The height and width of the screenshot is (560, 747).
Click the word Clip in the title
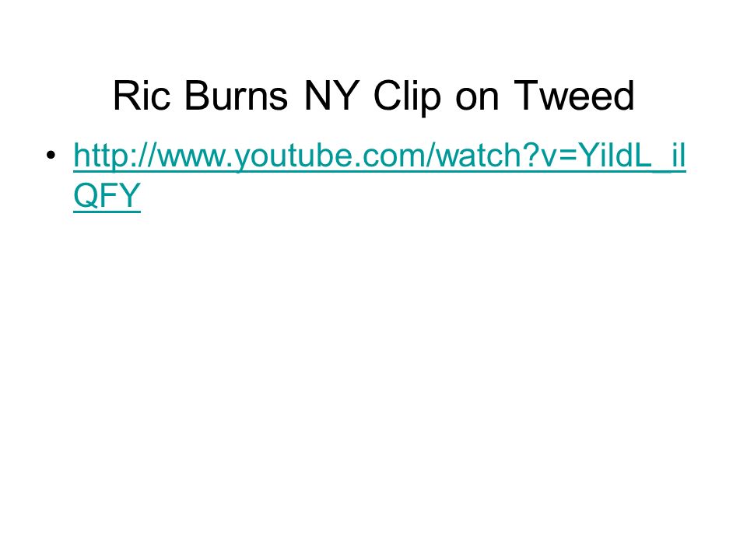[x=407, y=96]
